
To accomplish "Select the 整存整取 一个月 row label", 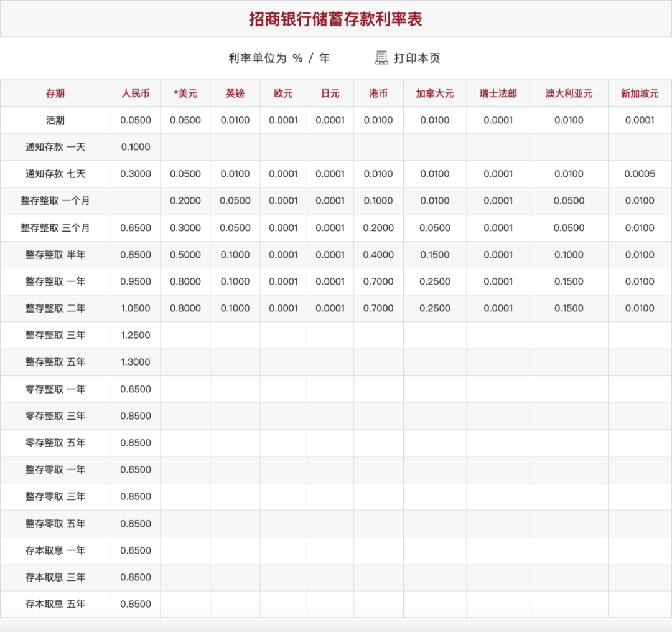I will [55, 200].
